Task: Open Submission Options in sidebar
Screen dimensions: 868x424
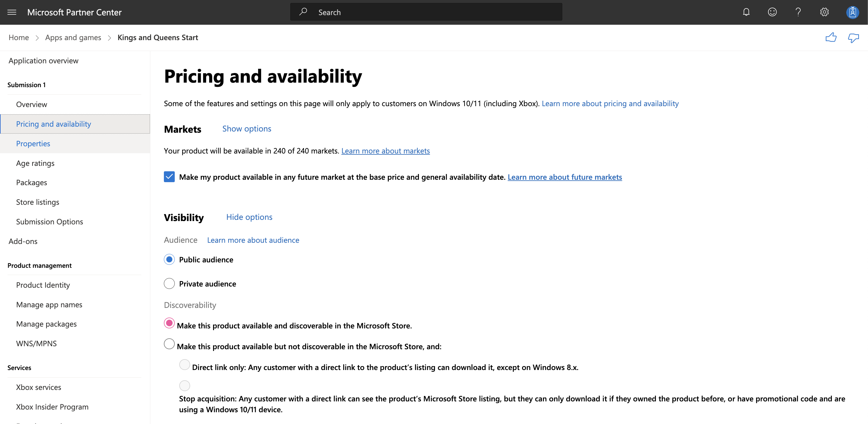Action: tap(49, 222)
